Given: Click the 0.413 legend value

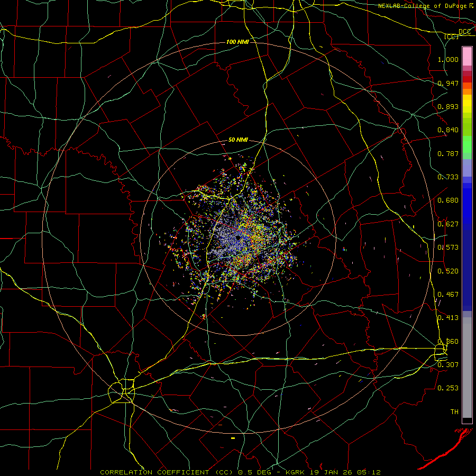Looking at the screenshot, I should (x=448, y=318).
